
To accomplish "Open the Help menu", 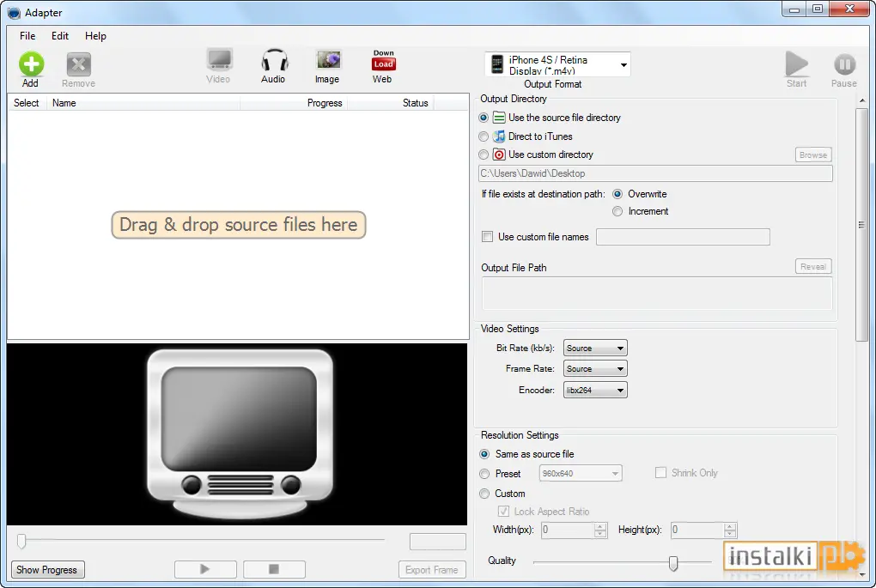I will 95,36.
